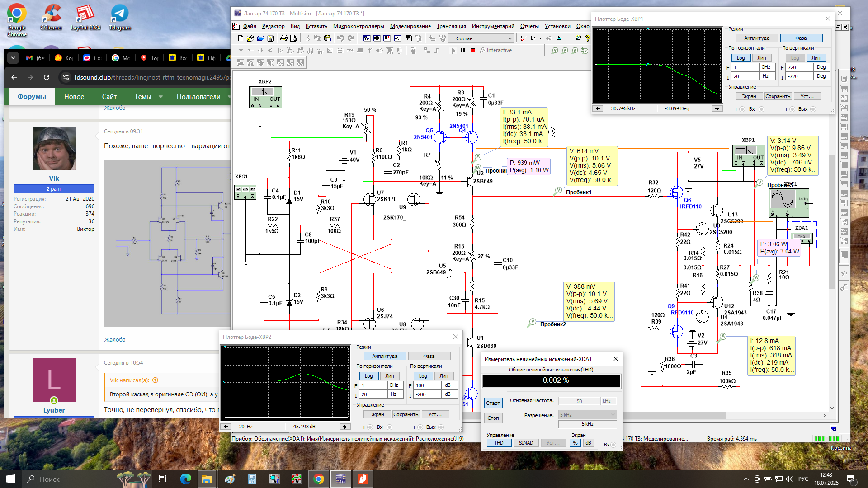Click Multisim vertical scrollbar thumb
This screenshot has height=488, width=868.
(832, 221)
